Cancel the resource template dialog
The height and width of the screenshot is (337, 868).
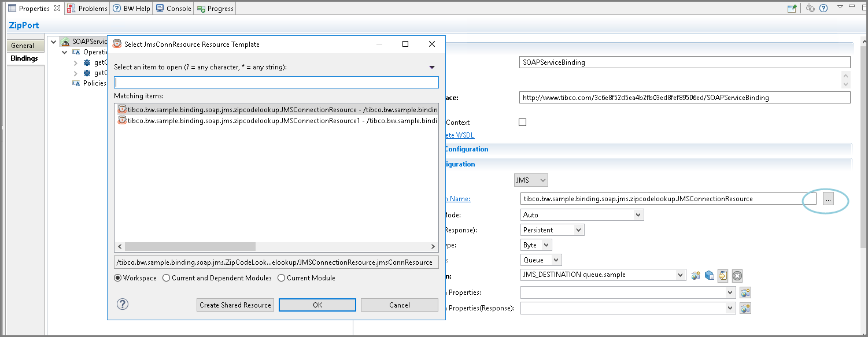(400, 305)
